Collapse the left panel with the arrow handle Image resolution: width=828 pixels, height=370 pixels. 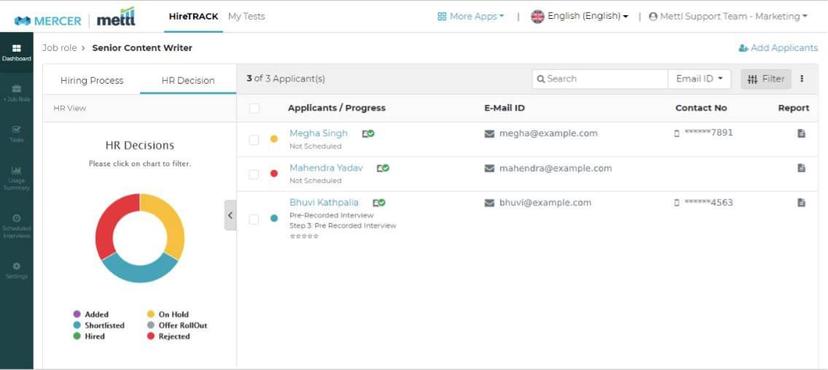(x=230, y=215)
